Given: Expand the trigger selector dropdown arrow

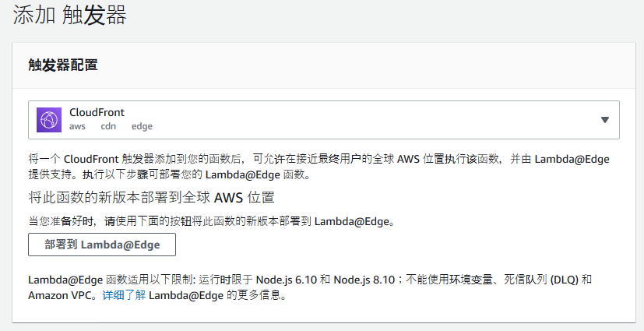Looking at the screenshot, I should (x=604, y=120).
